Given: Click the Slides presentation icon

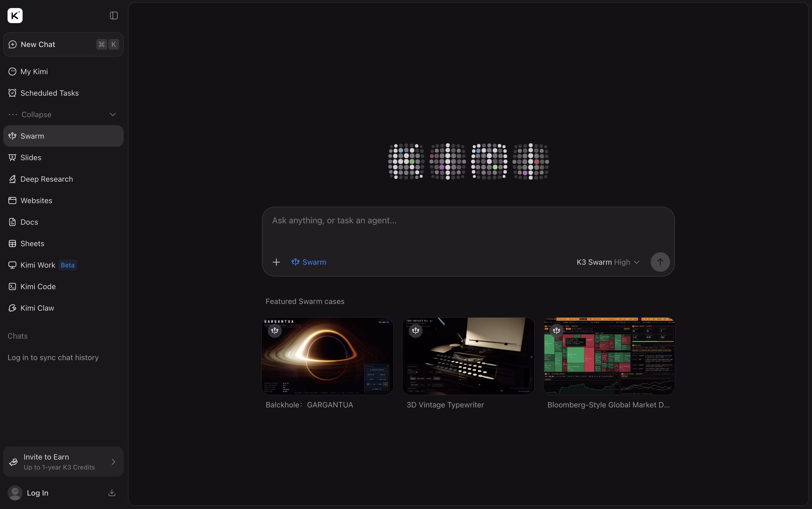Looking at the screenshot, I should 12,157.
